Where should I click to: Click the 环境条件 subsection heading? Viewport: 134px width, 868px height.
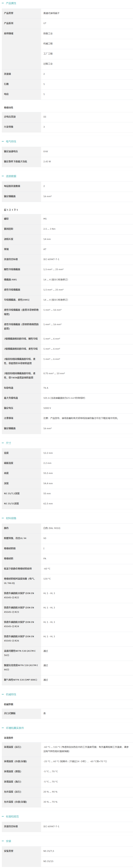click(x=9, y=738)
